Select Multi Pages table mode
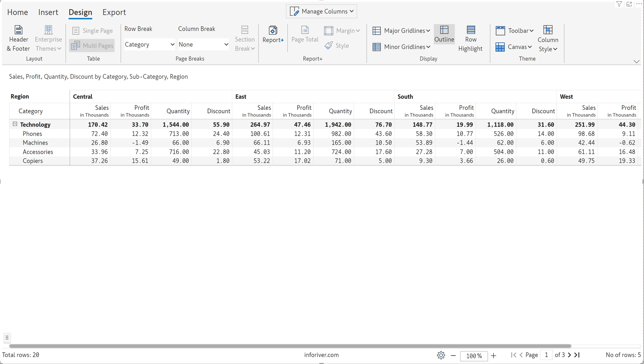The width and height of the screenshot is (644, 364). coord(92,46)
